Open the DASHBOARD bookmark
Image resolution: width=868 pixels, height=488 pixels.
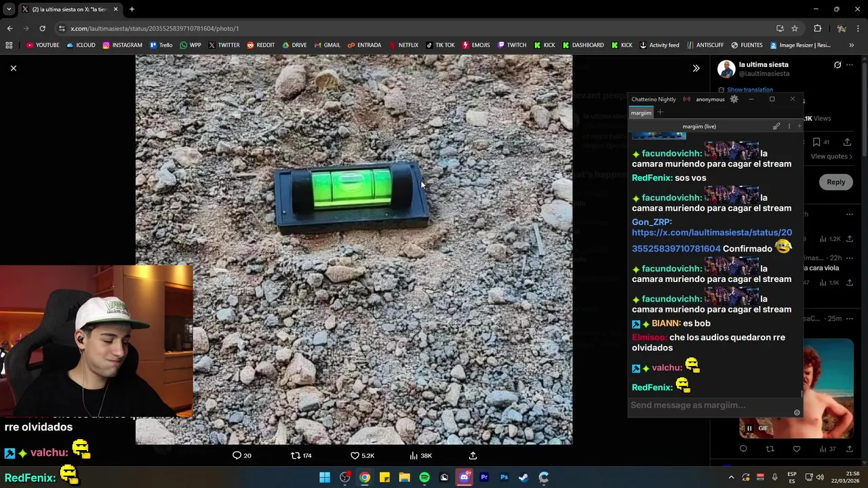(583, 45)
